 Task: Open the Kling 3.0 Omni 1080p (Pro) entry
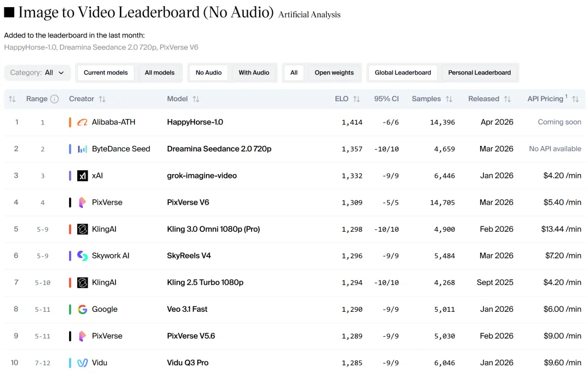tap(213, 229)
